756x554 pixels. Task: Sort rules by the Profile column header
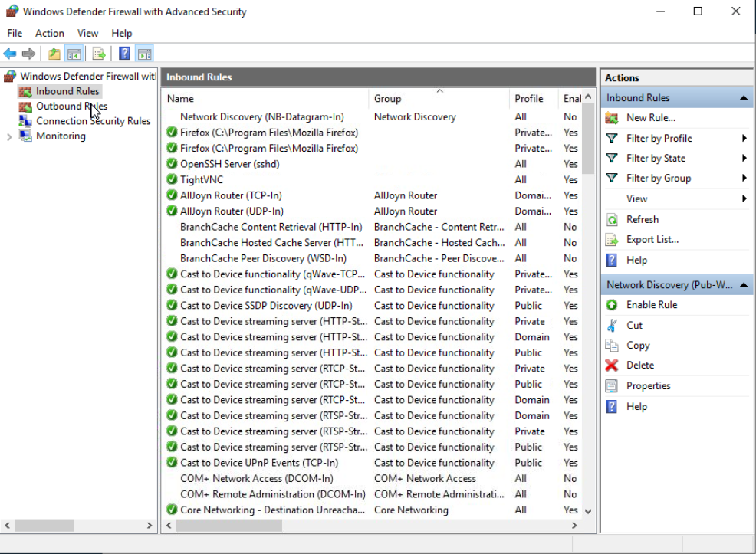[x=533, y=98]
